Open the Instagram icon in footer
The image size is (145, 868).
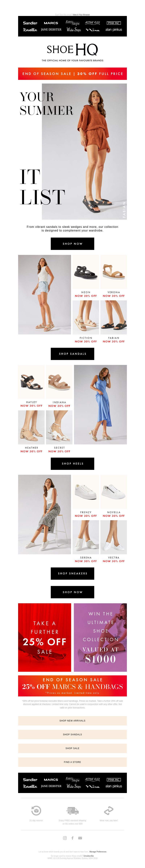[65, 838]
